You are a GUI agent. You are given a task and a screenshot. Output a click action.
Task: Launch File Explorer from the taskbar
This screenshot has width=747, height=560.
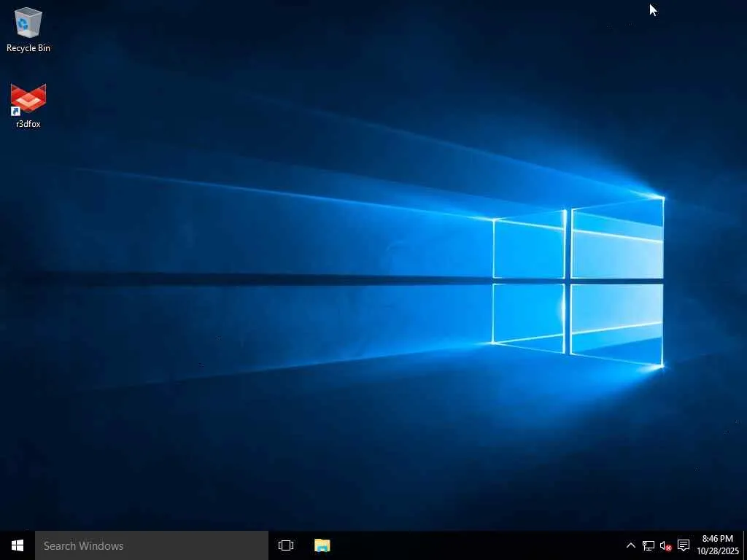coord(322,545)
